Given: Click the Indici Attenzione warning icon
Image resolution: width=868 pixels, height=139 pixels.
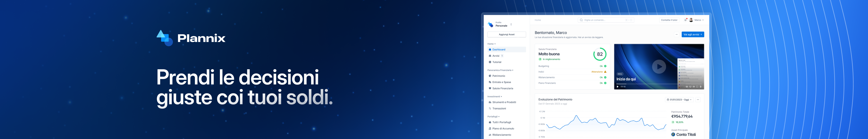Looking at the screenshot, I should pyautogui.click(x=605, y=72).
